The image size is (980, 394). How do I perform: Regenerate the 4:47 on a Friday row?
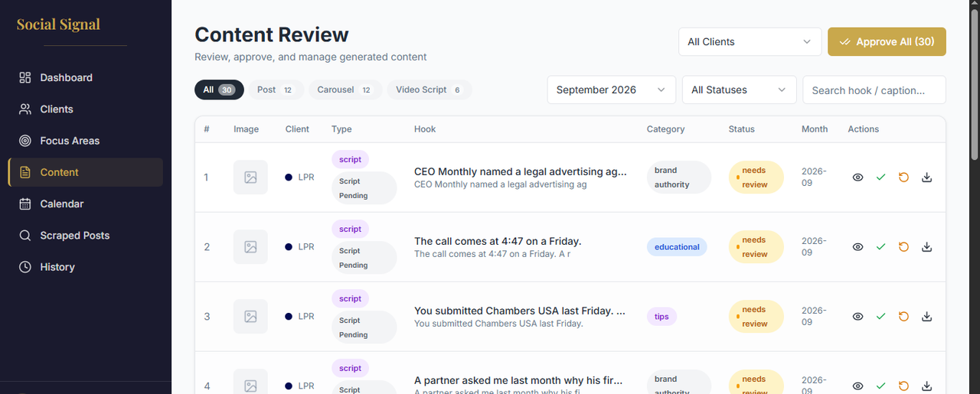(903, 247)
